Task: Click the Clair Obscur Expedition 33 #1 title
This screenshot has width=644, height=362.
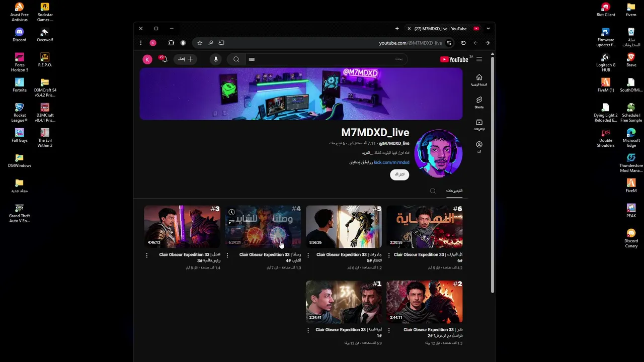Action: [x=349, y=332]
